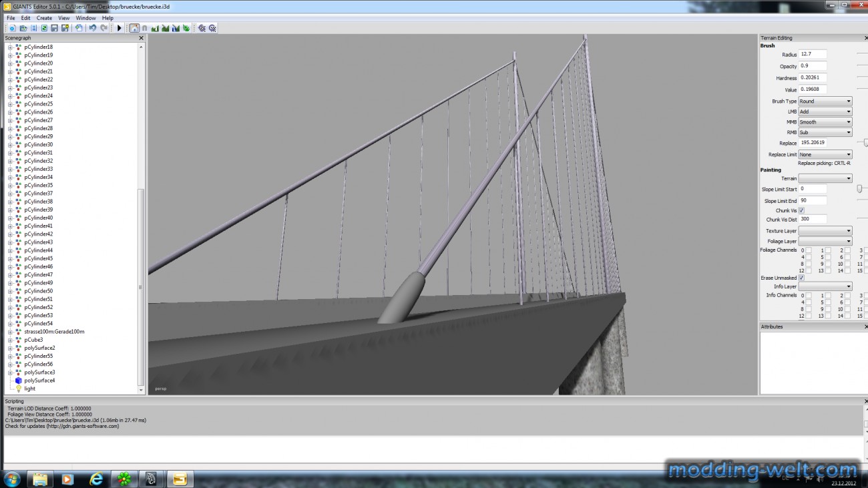The image size is (868, 488).
Task: Select pCylinder56 in the scenegraph
Action: coord(39,364)
